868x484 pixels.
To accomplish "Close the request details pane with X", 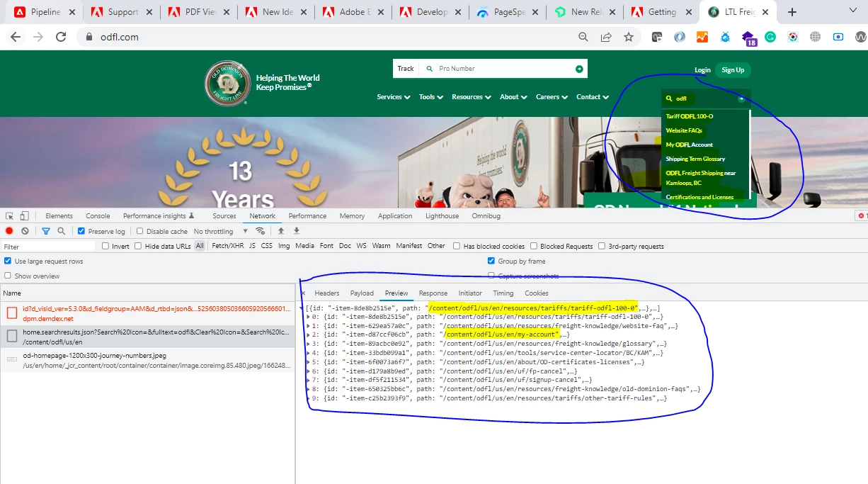I will tap(303, 293).
